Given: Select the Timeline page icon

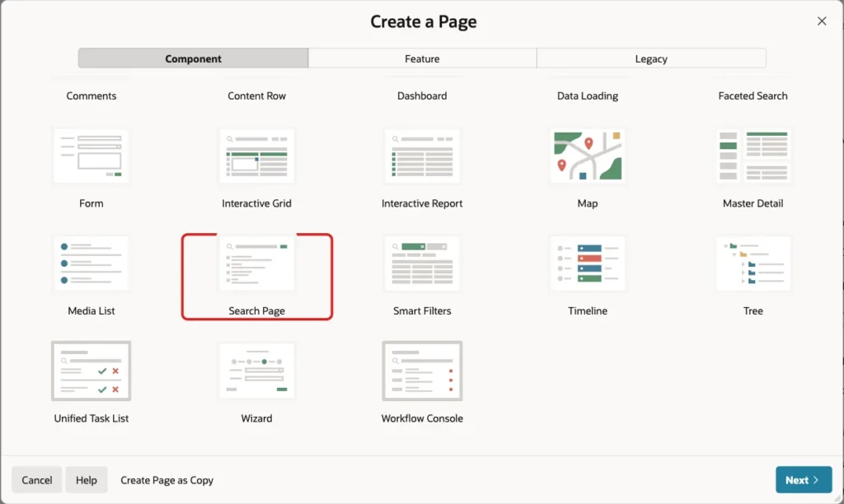Looking at the screenshot, I should 587,264.
